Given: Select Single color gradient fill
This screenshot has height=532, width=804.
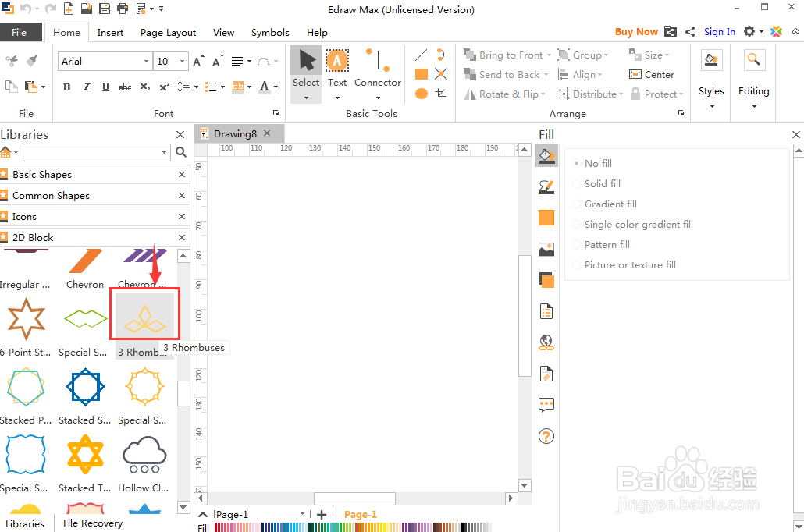Looking at the screenshot, I should tap(633, 225).
